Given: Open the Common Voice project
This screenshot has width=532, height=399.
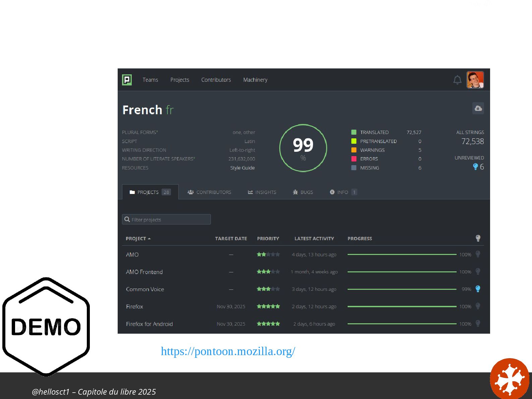Looking at the screenshot, I should click(145, 289).
